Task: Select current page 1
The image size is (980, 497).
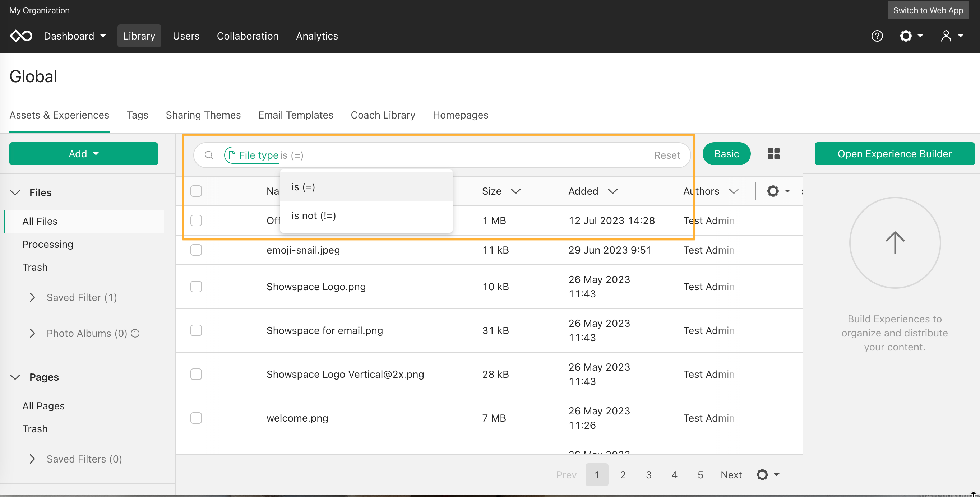Action: (597, 475)
